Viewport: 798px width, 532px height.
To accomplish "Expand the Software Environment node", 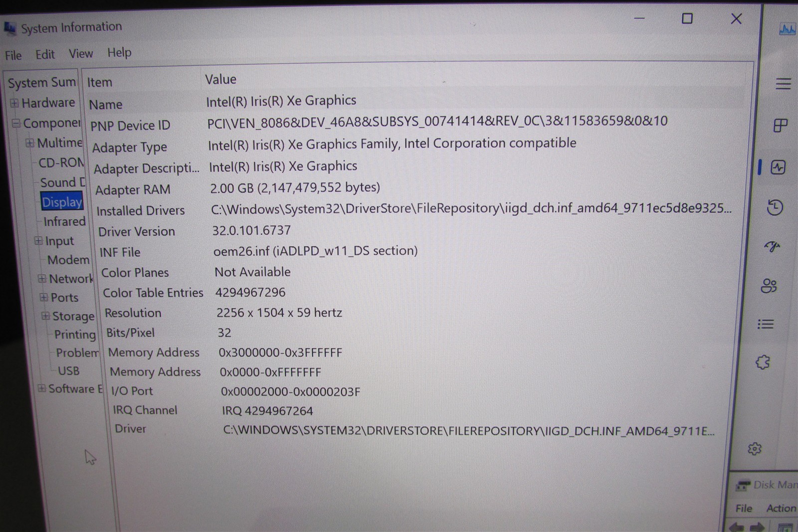I will [42, 388].
